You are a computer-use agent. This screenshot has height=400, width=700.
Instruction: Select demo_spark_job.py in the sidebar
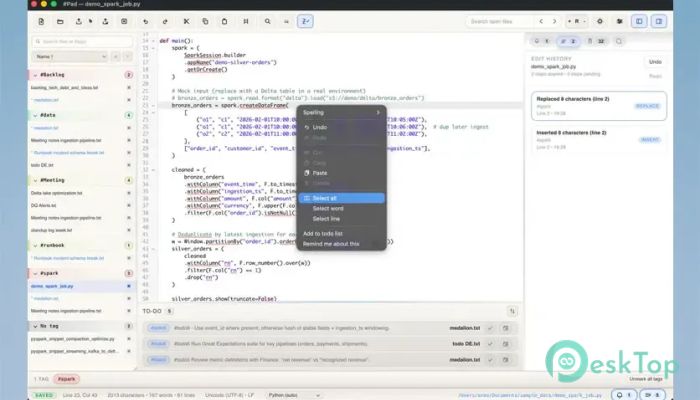[52, 286]
